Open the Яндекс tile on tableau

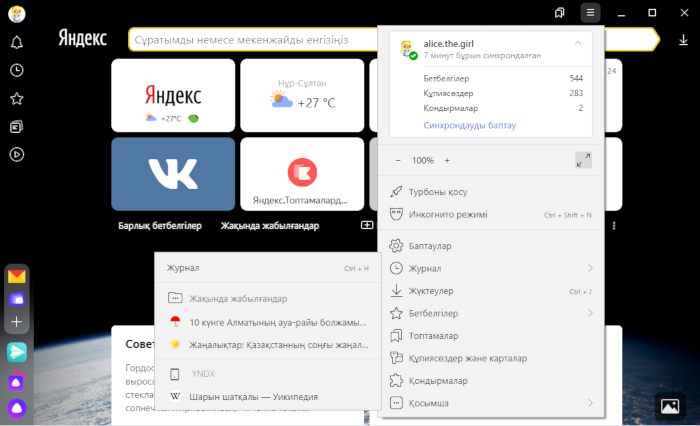coord(173,95)
